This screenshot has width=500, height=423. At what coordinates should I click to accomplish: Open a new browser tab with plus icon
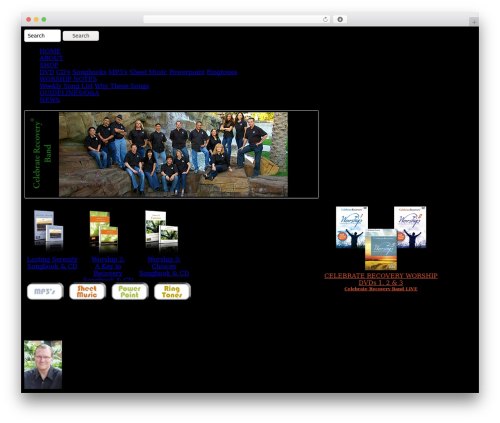[474, 22]
